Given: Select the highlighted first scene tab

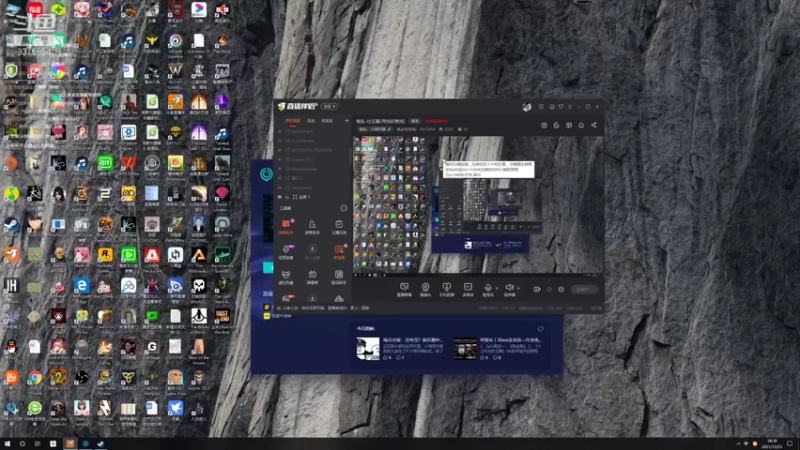Looking at the screenshot, I should pyautogui.click(x=293, y=120).
